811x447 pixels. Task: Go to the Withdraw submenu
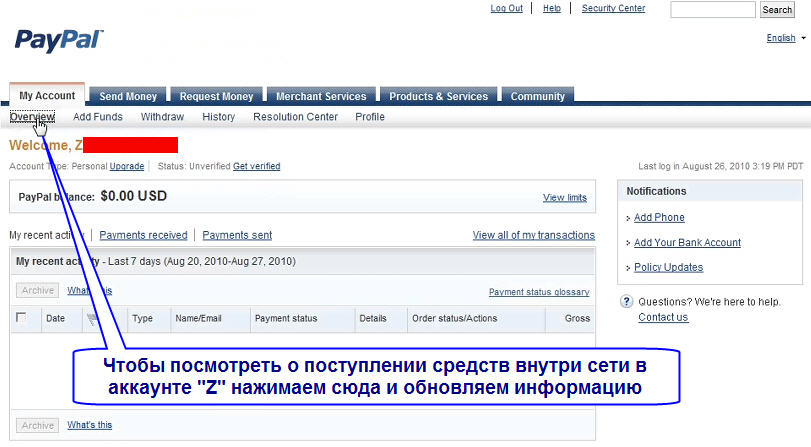tap(162, 117)
